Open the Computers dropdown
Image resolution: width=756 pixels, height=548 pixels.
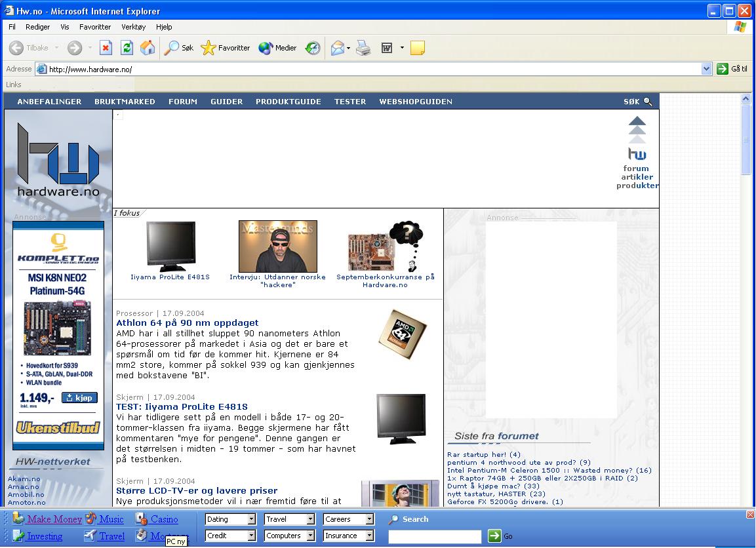point(290,536)
